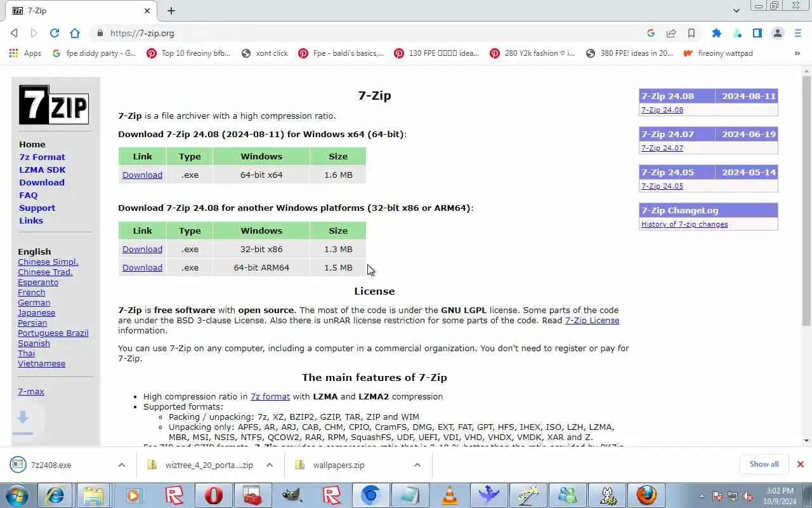Viewport: 812px width, 508px height.
Task: Click the forward navigation arrow
Action: click(34, 33)
